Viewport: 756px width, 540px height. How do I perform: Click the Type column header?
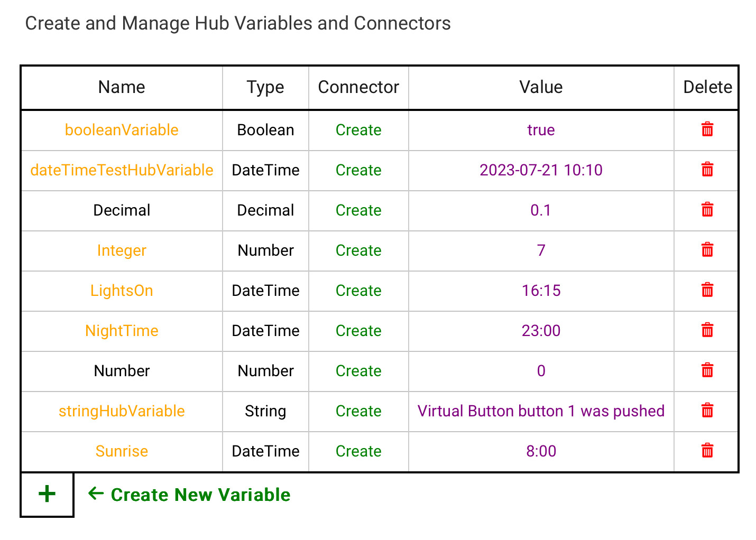(265, 87)
